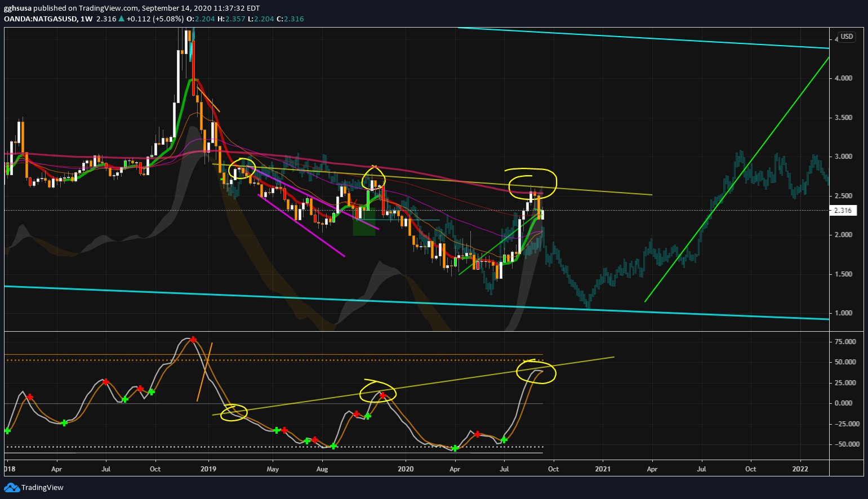This screenshot has width=868, height=499.
Task: Click the 0.000 indicator axis label
Action: (x=844, y=403)
